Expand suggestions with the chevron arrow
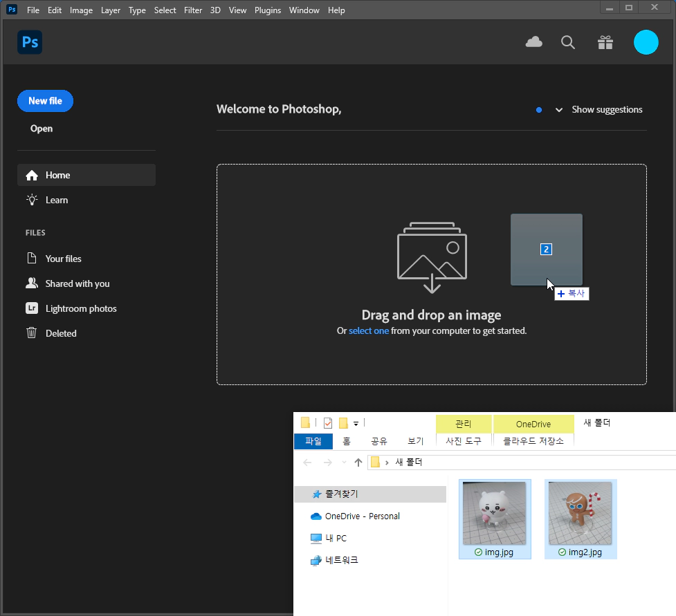Viewport: 676px width, 616px height. click(559, 110)
